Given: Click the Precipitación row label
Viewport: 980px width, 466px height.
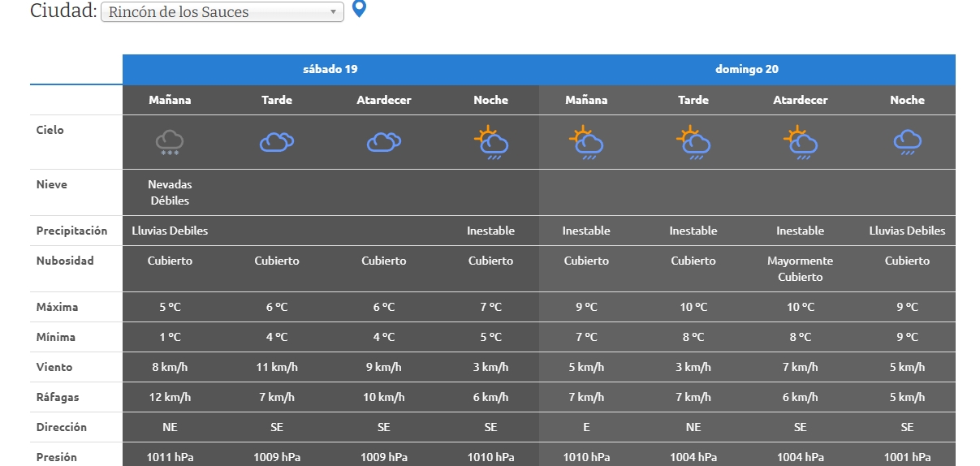Looking at the screenshot, I should click(x=71, y=231).
